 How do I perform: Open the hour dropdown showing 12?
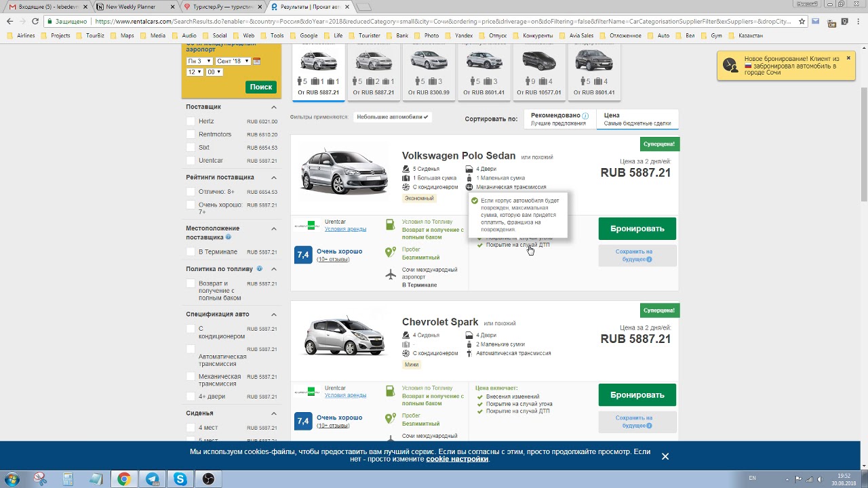[x=195, y=72]
